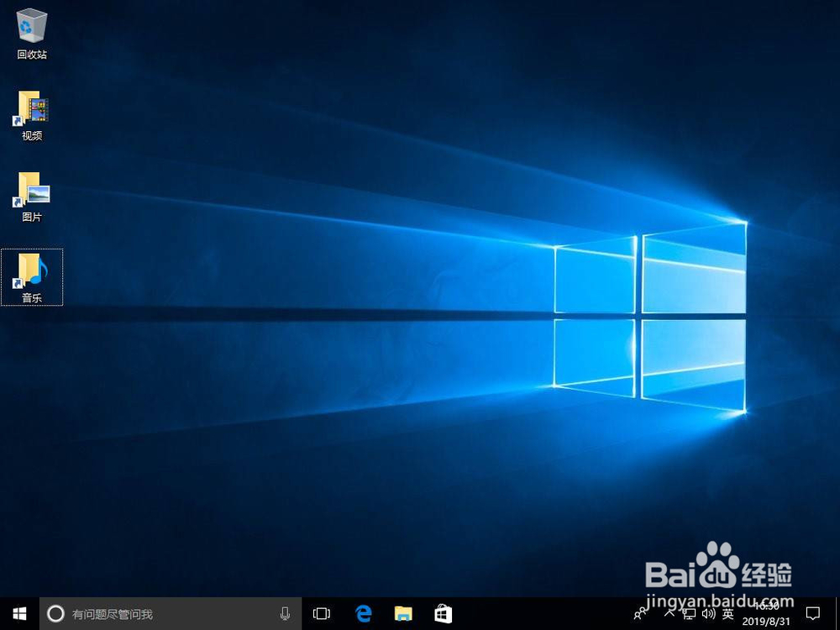Viewport: 840px width, 630px height.
Task: Select the Recycle Bin desktop icon
Action: [x=32, y=34]
